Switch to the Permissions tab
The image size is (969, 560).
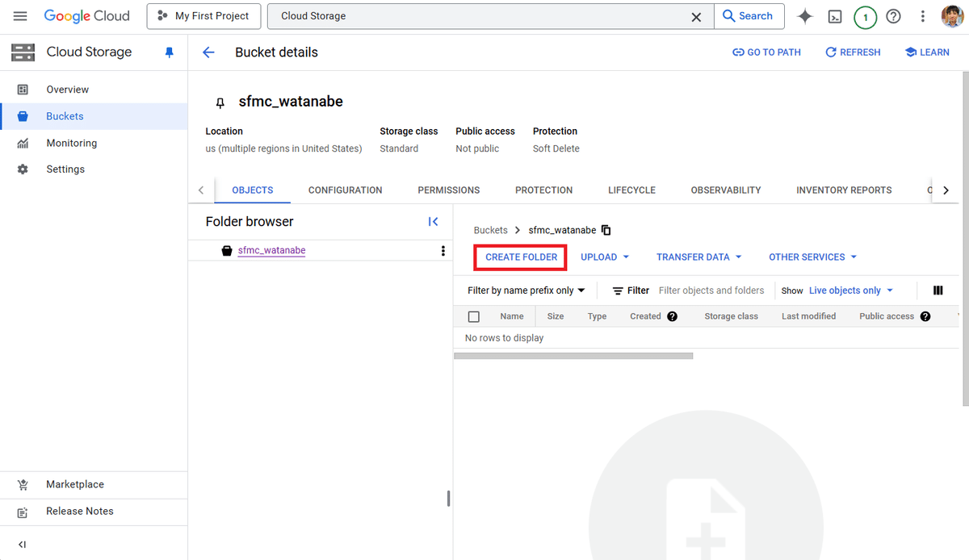449,190
